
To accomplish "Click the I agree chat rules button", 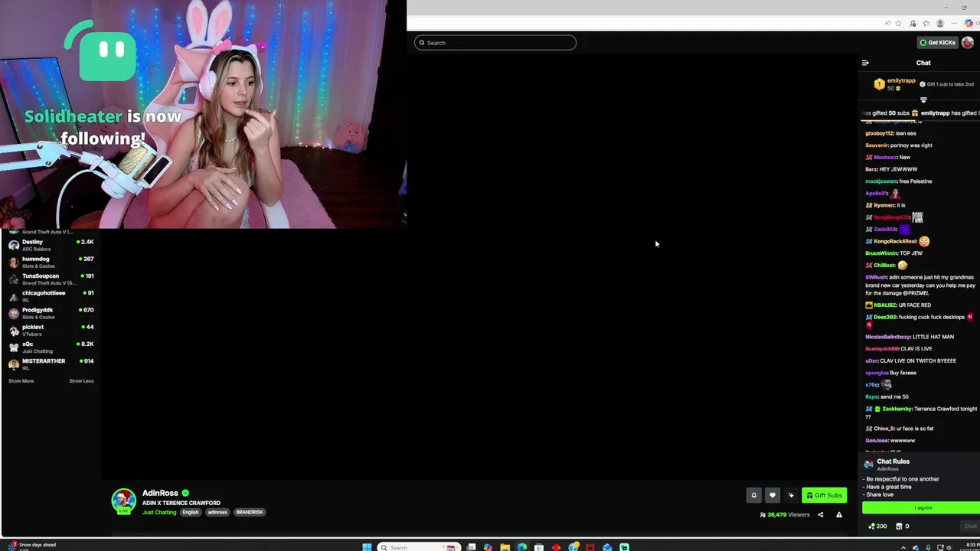I will pyautogui.click(x=921, y=507).
